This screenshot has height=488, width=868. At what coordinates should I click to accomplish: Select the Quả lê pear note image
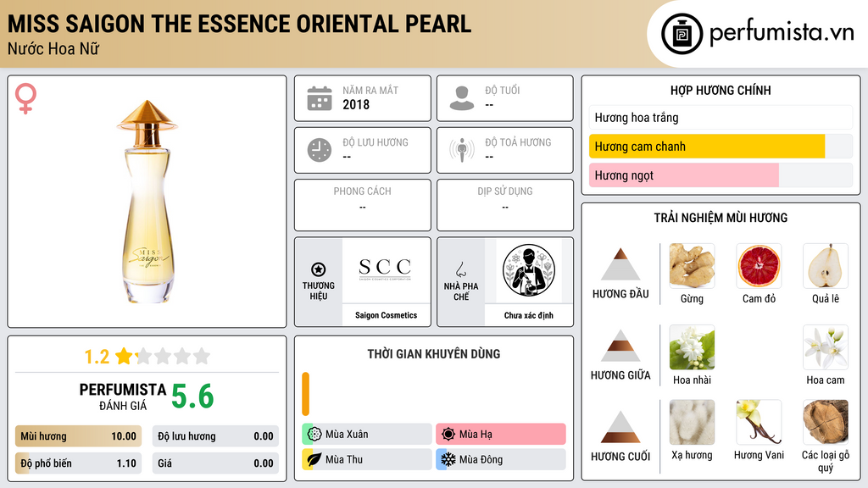tap(826, 266)
